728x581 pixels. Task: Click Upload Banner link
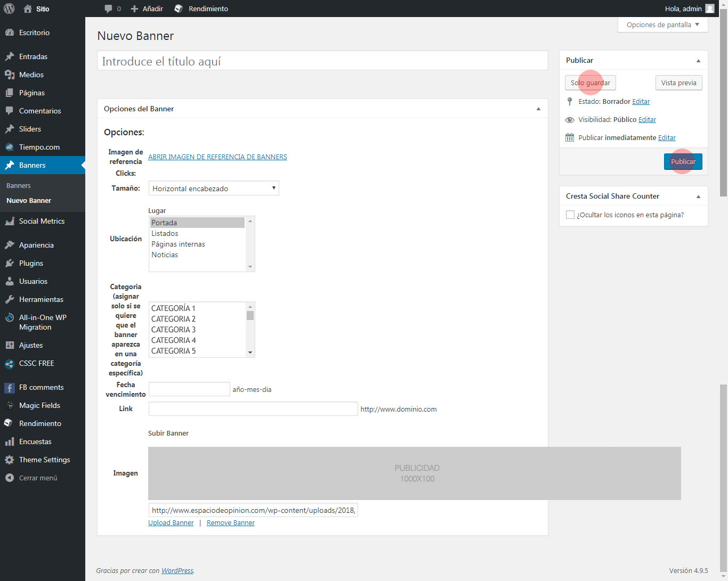pos(171,523)
